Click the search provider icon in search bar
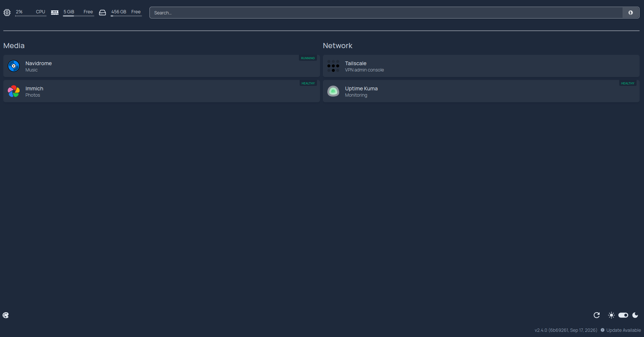 click(631, 13)
